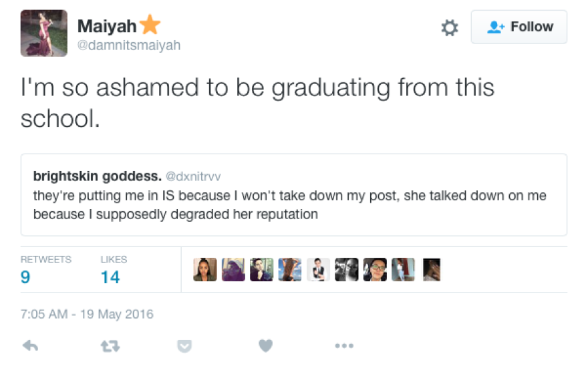Click the orange star beside Maiyah
Viewport: 588px width, 378px height.
click(x=150, y=25)
